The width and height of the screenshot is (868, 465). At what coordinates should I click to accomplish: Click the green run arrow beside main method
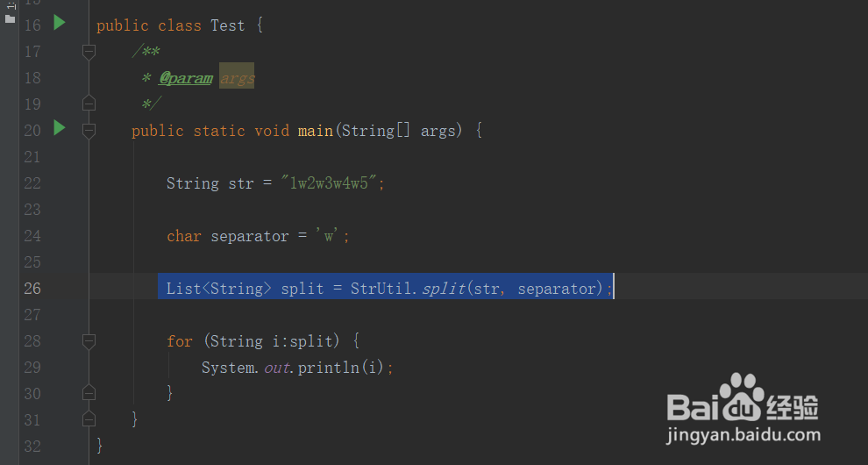click(x=60, y=128)
